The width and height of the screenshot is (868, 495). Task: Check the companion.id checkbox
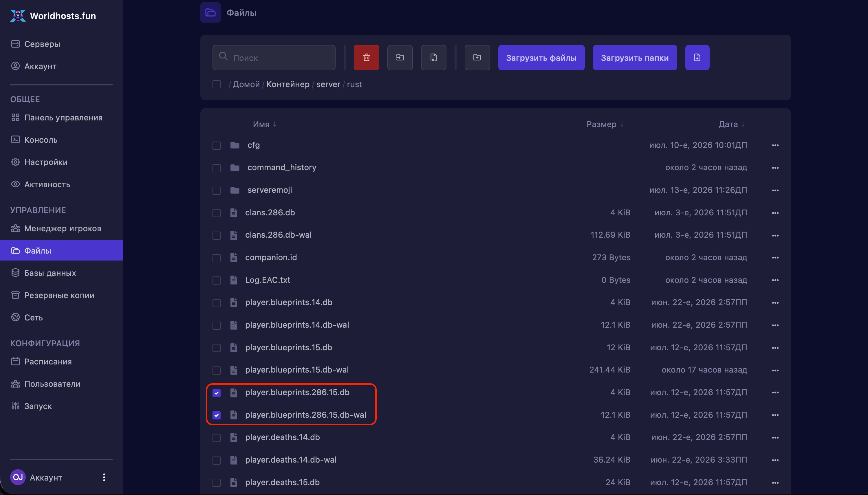point(216,258)
